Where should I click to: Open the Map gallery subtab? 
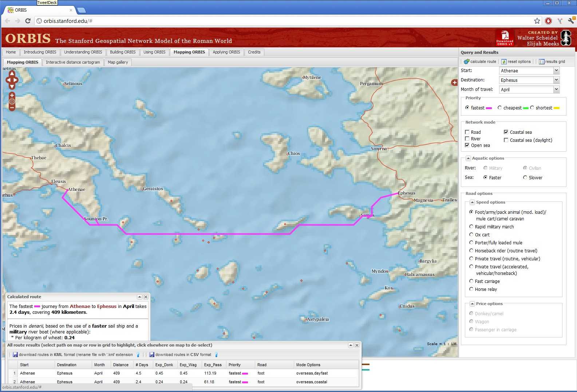click(118, 62)
